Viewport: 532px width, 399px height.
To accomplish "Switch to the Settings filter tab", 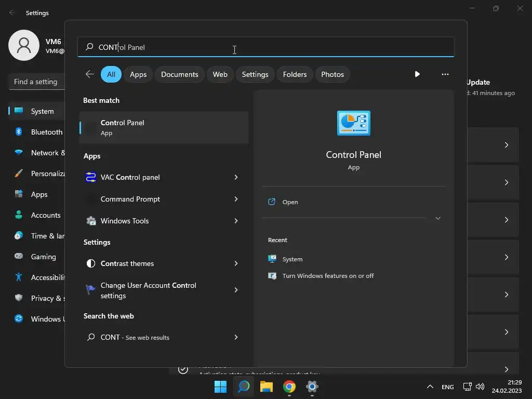I will coord(255,74).
